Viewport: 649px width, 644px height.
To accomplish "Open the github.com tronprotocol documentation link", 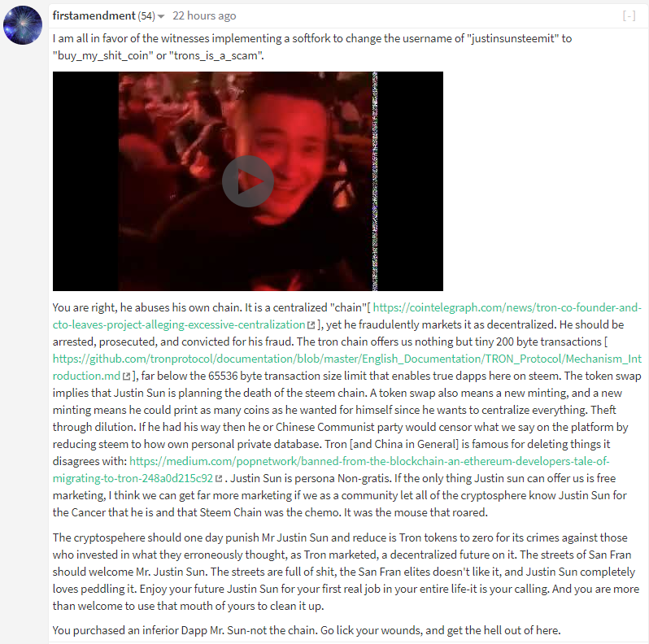I will [346, 367].
